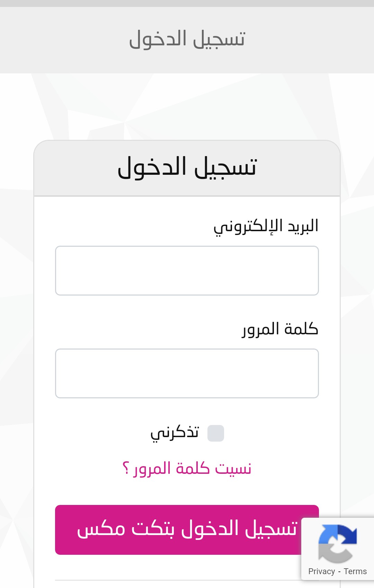
Task: Focus the كلمة المرور password input field
Action: pyautogui.click(x=187, y=373)
